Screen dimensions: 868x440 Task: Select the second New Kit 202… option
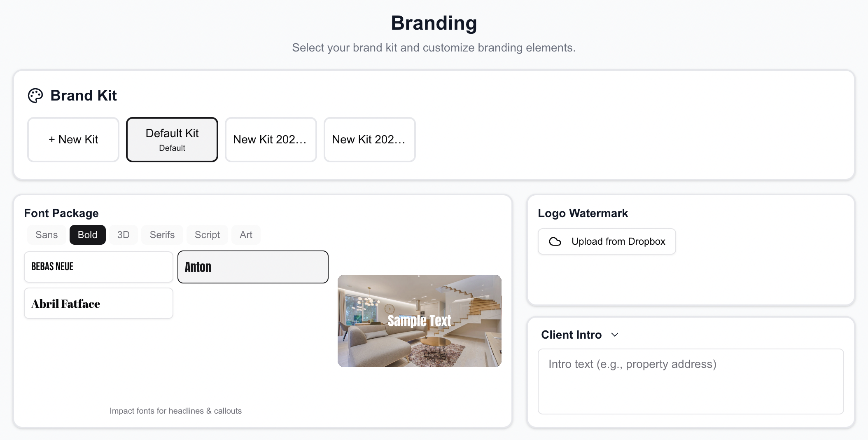pos(369,140)
